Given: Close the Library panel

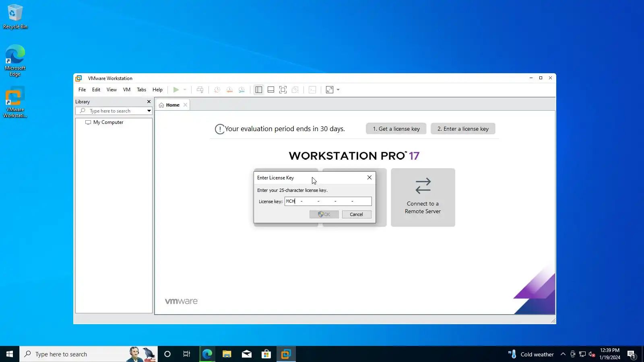Looking at the screenshot, I should (x=149, y=102).
